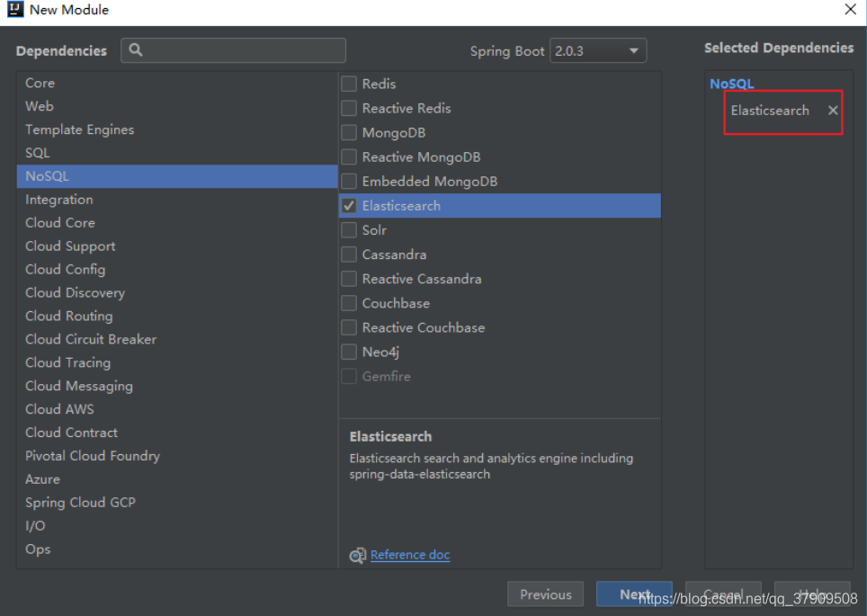The image size is (867, 616).
Task: Open the Web dependency category
Action: coord(177,106)
